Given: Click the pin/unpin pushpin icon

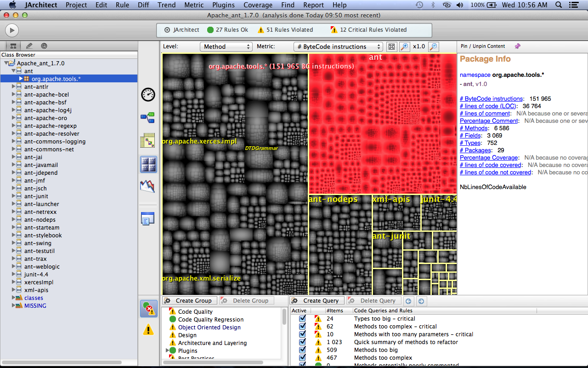Looking at the screenshot, I should click(518, 46).
